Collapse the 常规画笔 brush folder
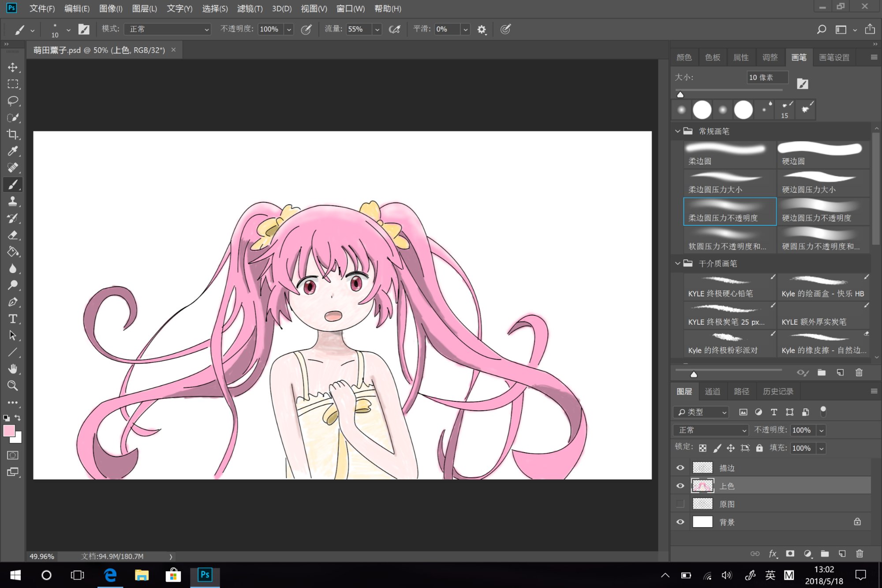 tap(678, 131)
